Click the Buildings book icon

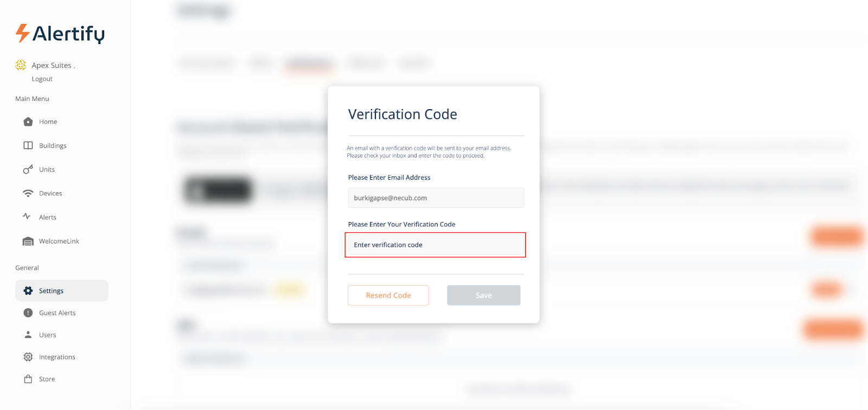click(28, 146)
